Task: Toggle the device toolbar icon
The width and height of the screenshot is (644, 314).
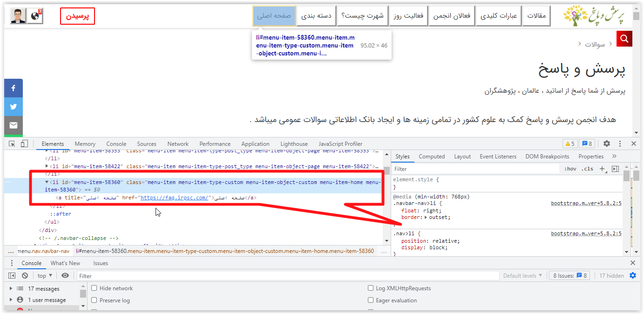Action: 24,144
